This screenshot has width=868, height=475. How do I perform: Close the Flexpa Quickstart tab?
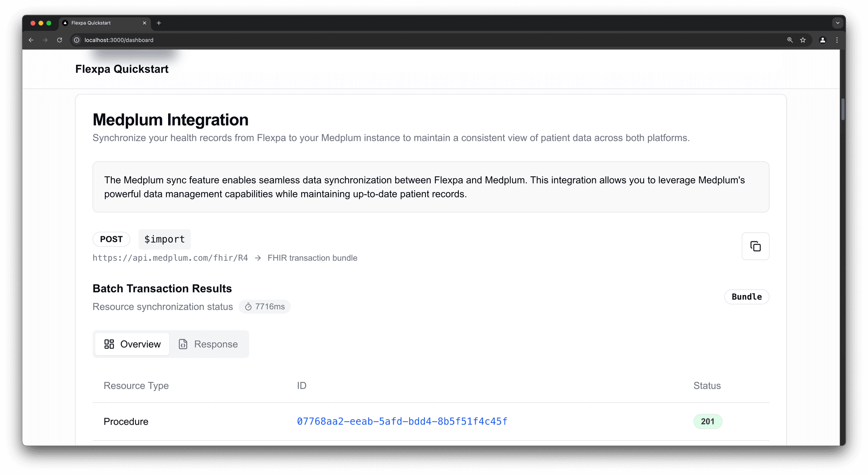point(145,23)
